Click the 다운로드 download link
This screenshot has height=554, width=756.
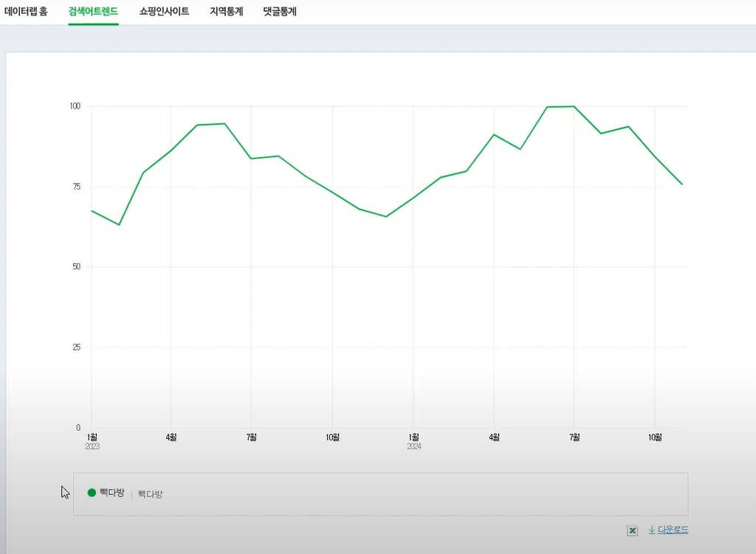[673, 530]
